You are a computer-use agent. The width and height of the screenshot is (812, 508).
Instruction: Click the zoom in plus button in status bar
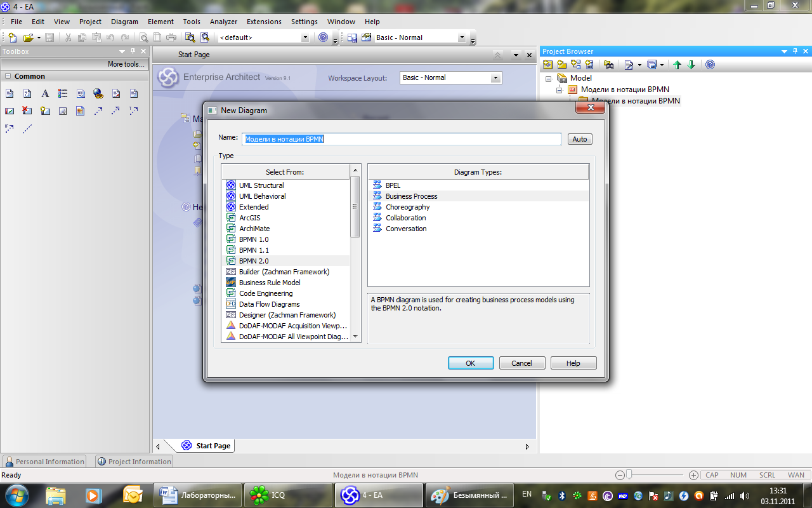(x=693, y=475)
